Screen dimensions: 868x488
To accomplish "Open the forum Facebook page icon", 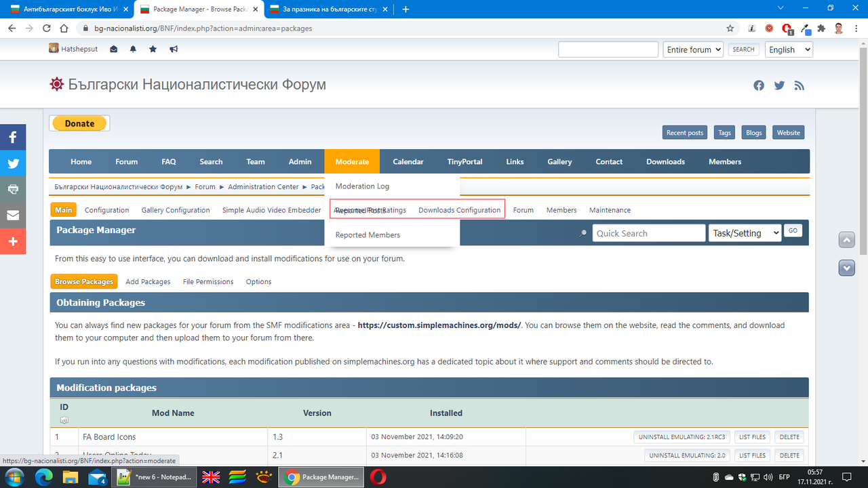I will [759, 85].
